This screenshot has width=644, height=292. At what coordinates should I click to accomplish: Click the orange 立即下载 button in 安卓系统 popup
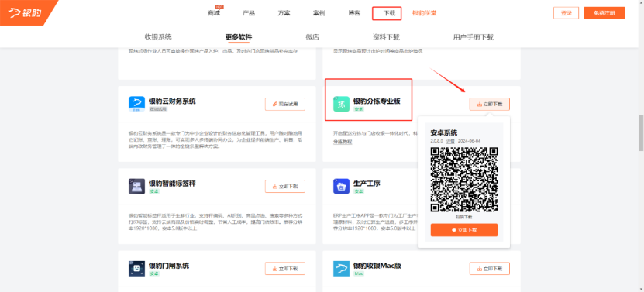(464, 230)
